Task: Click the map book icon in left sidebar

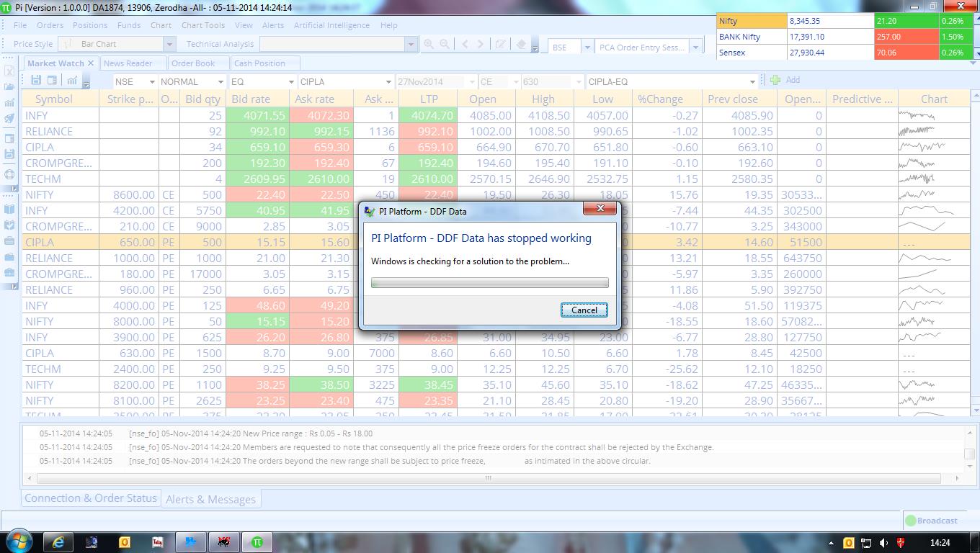Action: [9, 225]
